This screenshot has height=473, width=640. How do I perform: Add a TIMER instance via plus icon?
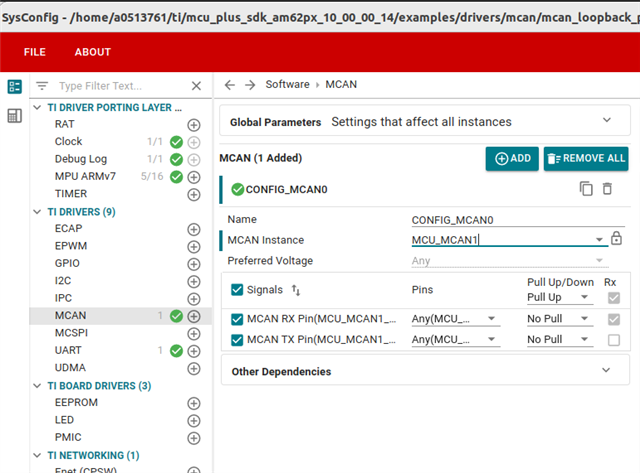click(x=194, y=195)
